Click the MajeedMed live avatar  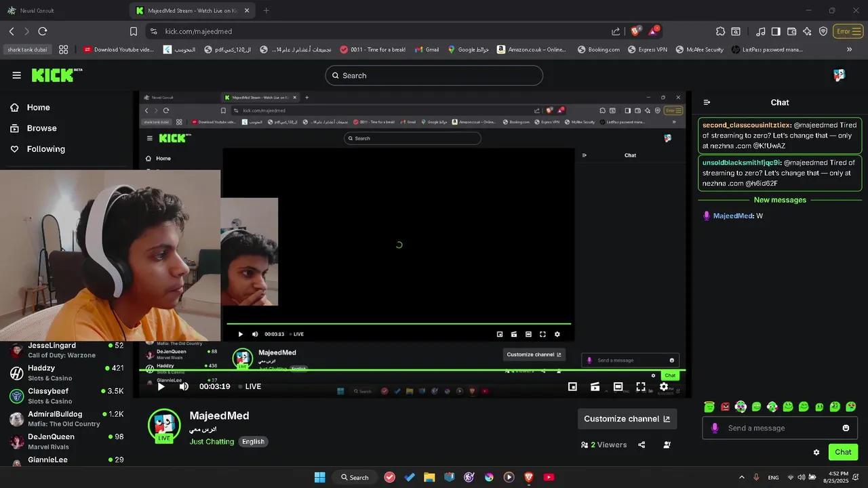[x=164, y=426]
